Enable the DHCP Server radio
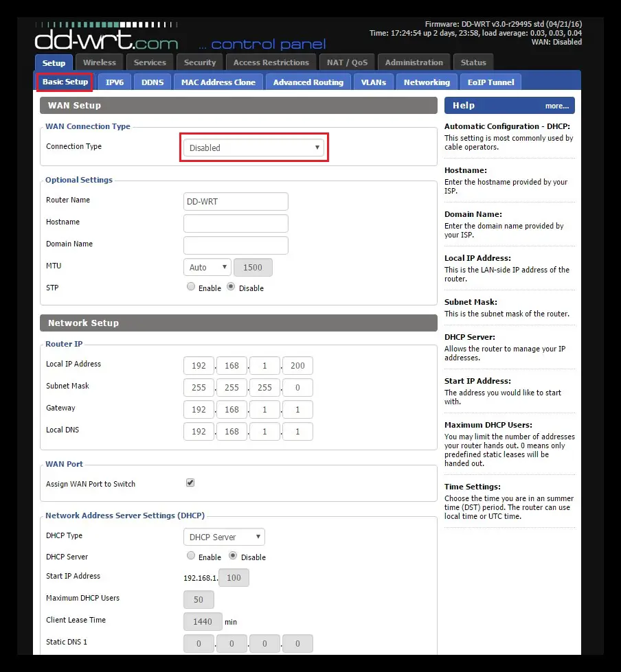The width and height of the screenshot is (621, 672). pyautogui.click(x=191, y=556)
